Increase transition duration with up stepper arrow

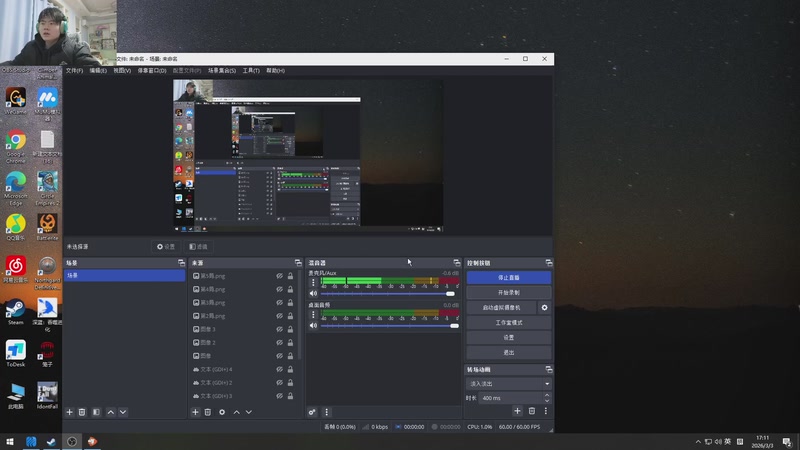pyautogui.click(x=547, y=395)
